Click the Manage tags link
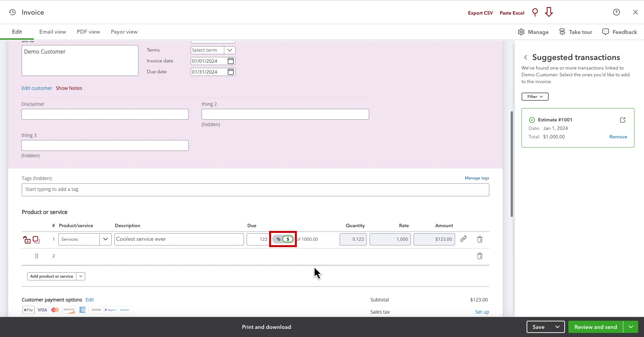Screen dimensions: 644x337 pos(477,178)
